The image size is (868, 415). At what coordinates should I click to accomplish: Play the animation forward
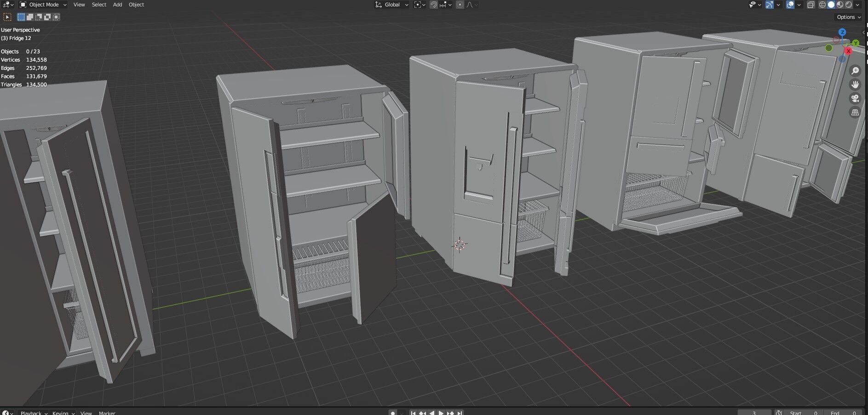[441, 413]
